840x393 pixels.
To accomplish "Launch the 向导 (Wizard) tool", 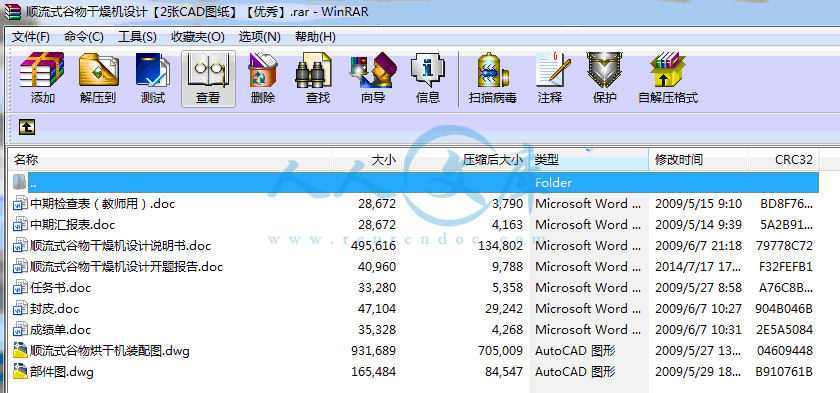I will tap(373, 79).
